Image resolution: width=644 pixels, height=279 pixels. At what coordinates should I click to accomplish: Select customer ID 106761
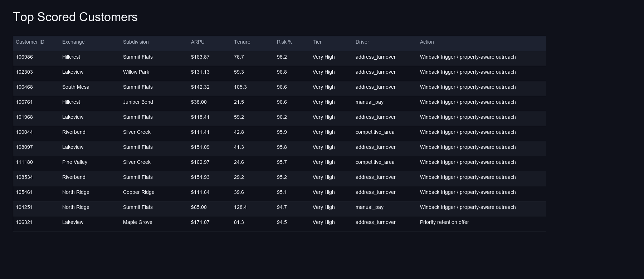(24, 102)
